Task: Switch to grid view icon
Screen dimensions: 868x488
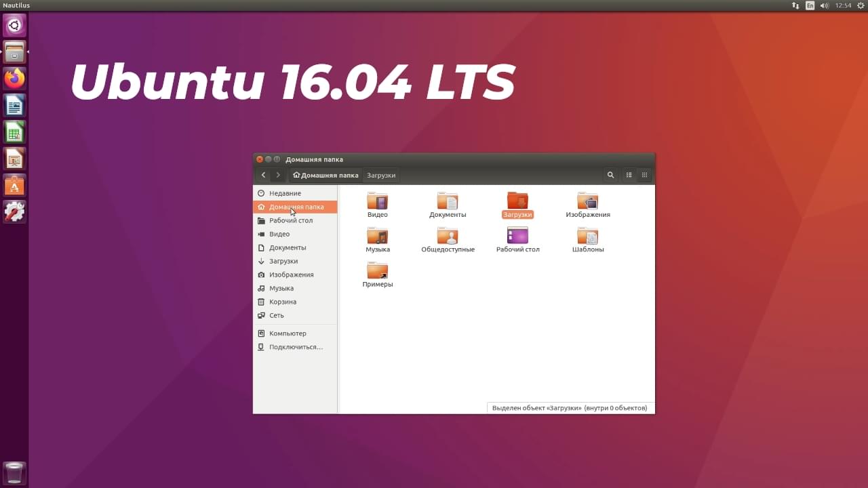Action: point(644,175)
